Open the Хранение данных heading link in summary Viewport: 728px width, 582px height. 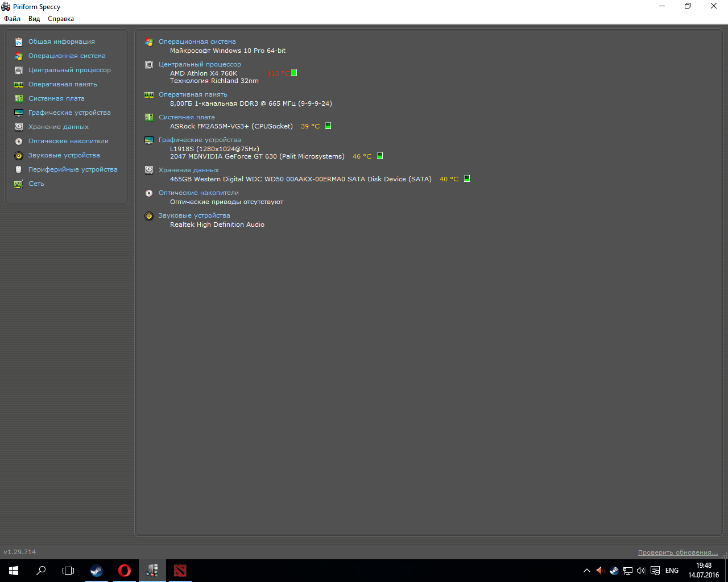(x=189, y=170)
